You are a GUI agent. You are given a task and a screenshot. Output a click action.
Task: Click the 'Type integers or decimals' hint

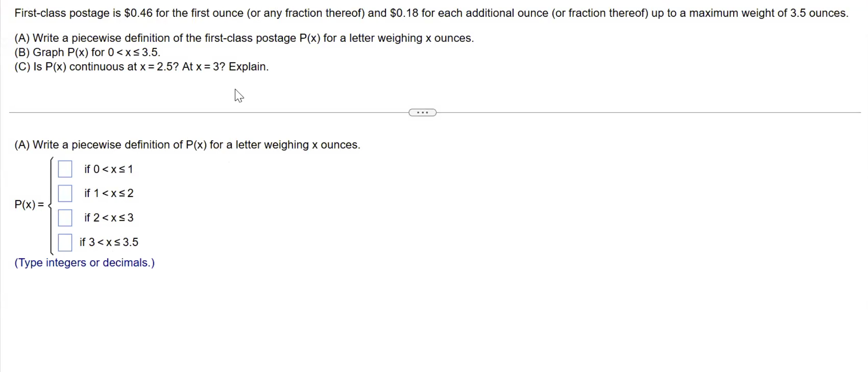point(85,263)
